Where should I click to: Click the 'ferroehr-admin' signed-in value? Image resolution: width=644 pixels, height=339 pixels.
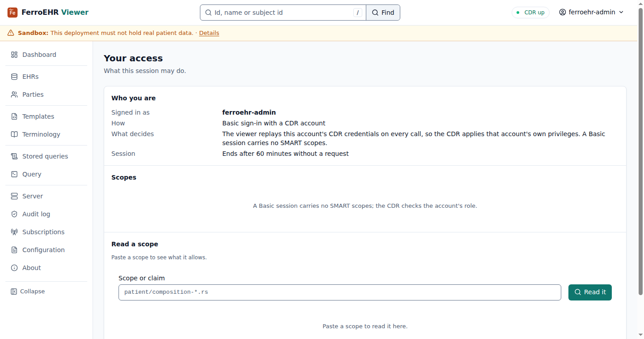(249, 112)
